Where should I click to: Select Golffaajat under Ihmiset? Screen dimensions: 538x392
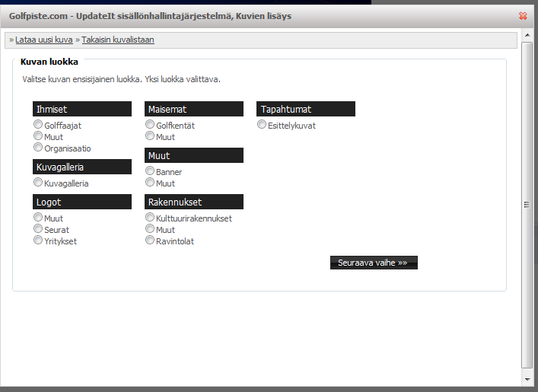tap(38, 124)
